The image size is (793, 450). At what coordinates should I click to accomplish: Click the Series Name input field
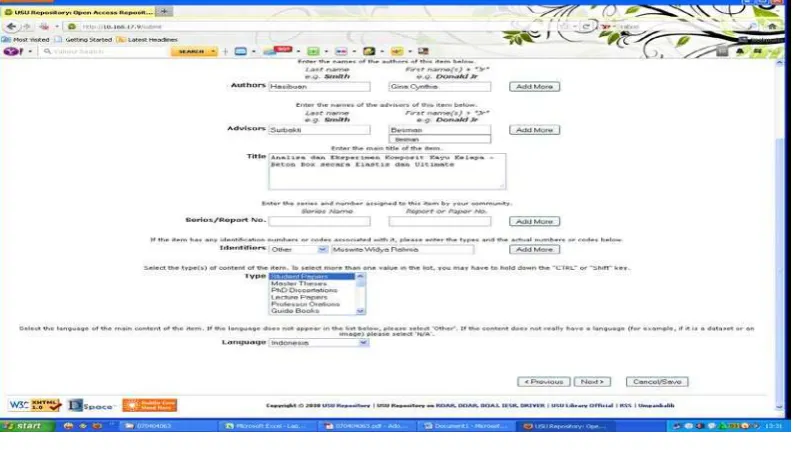pyautogui.click(x=320, y=221)
